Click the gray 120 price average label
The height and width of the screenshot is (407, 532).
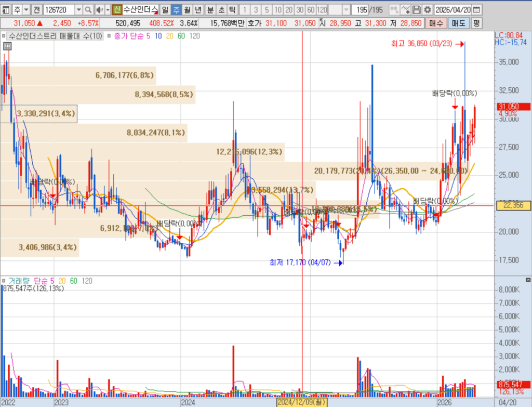point(194,36)
